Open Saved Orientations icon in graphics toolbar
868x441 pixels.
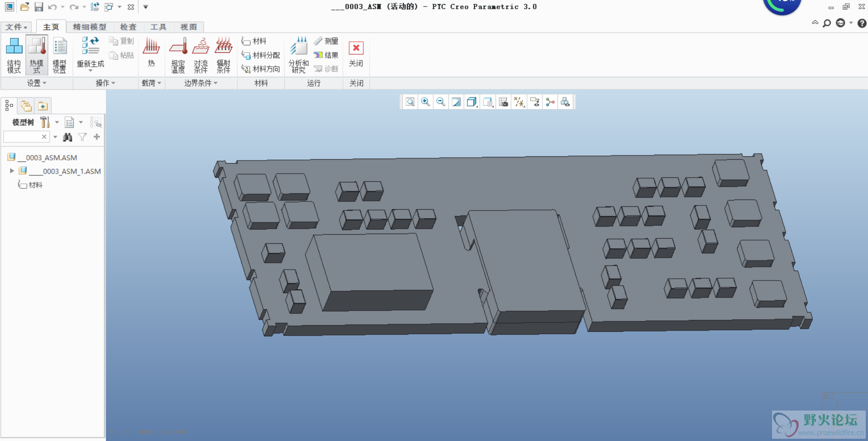pyautogui.click(x=488, y=102)
